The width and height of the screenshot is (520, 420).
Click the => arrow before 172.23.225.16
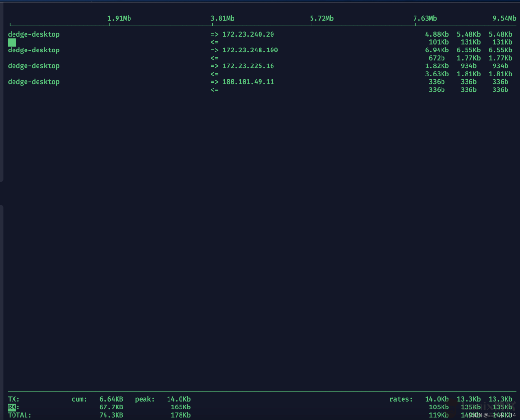(214, 66)
